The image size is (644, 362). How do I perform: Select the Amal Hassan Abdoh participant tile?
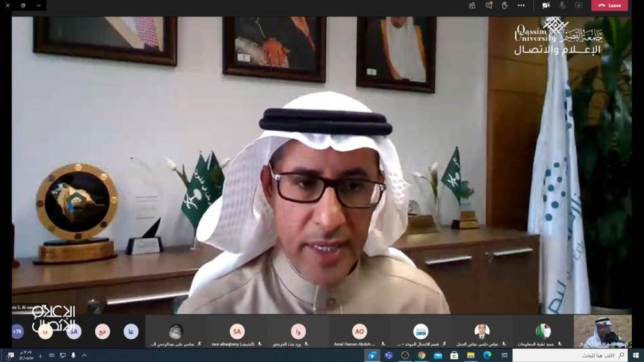(x=359, y=332)
